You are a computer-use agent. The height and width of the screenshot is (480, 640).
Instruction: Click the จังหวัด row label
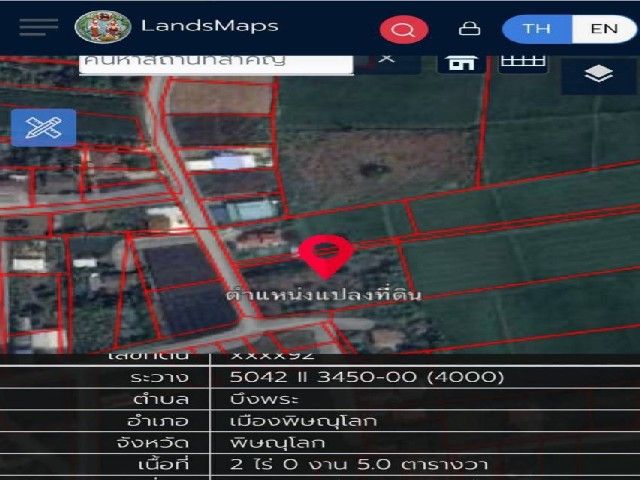click(153, 443)
